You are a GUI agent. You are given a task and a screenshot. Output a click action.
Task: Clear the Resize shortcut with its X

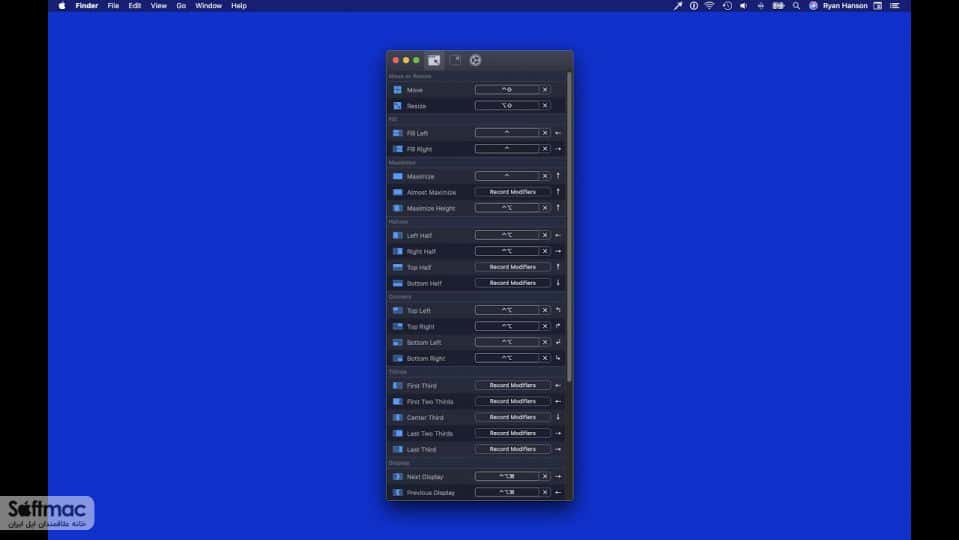coord(545,106)
